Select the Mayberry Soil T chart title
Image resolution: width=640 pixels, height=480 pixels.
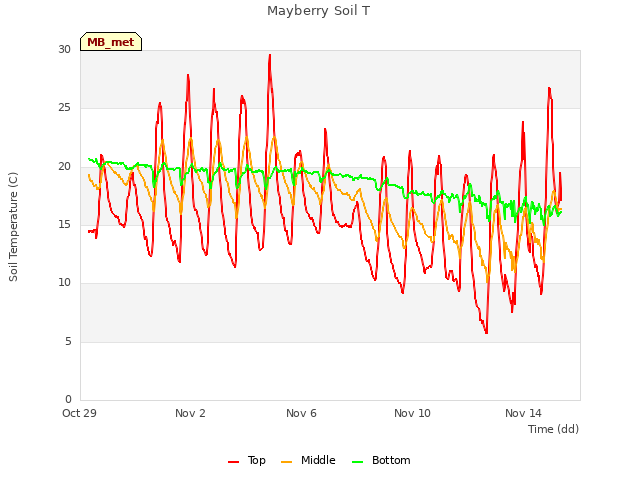tap(318, 11)
